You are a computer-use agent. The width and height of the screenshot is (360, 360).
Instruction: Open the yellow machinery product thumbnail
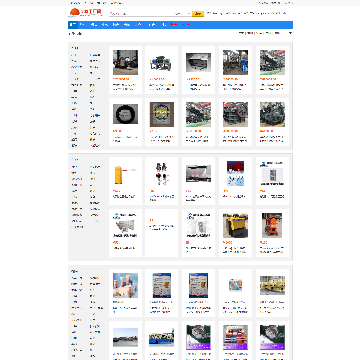[x=272, y=285]
